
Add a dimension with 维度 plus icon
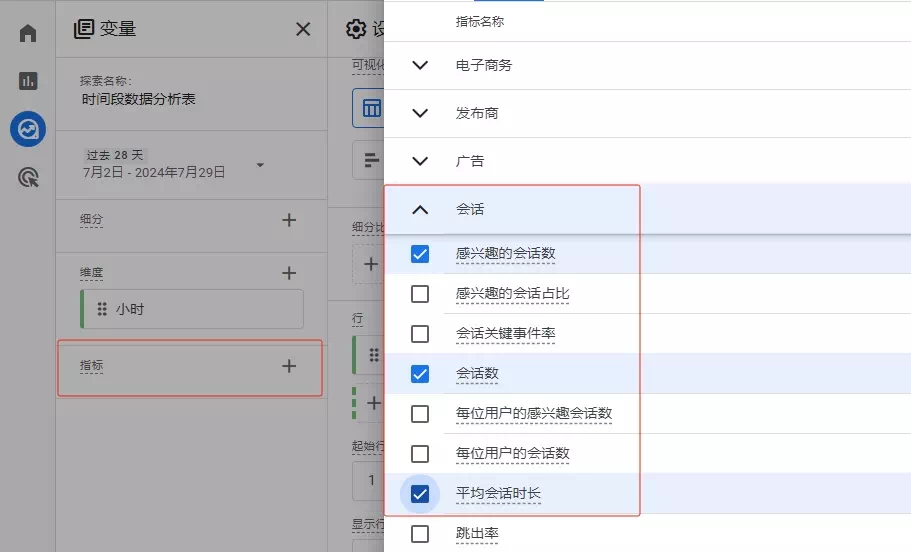click(289, 273)
